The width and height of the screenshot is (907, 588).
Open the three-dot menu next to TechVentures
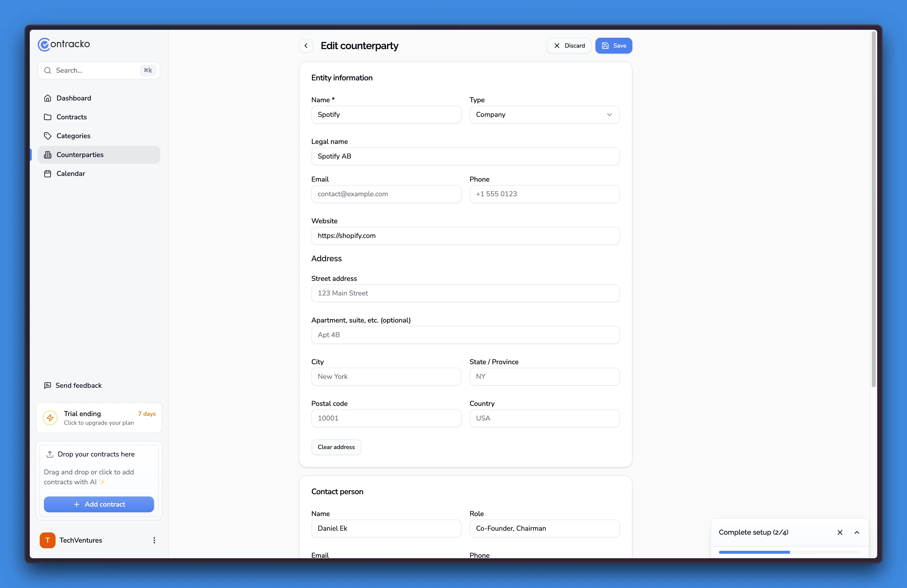(x=154, y=540)
